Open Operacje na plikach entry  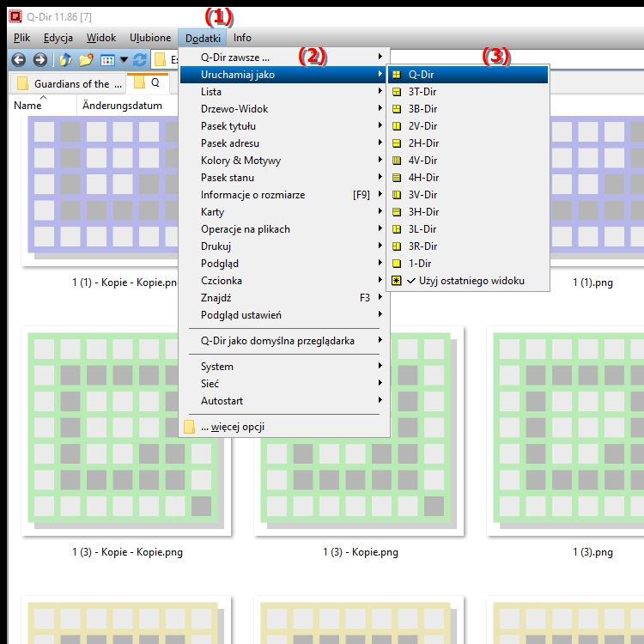coord(283,229)
